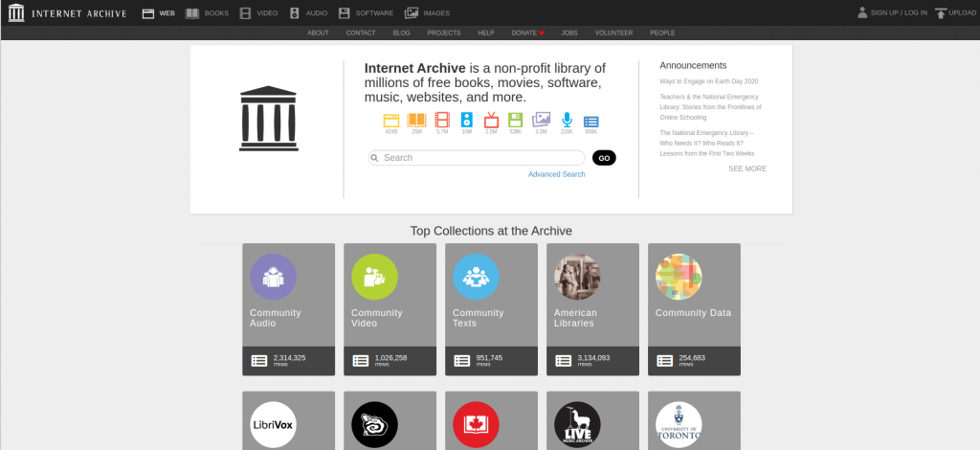Click the black GO search button

click(604, 158)
